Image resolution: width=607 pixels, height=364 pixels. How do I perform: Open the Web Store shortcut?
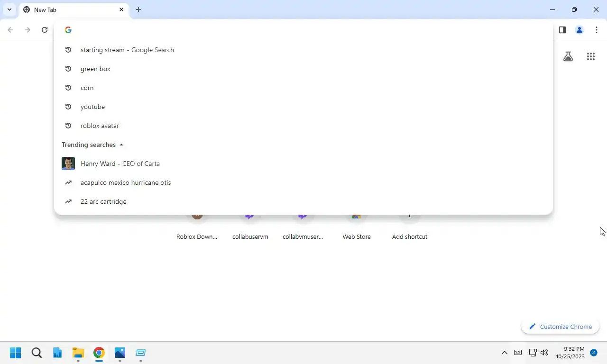coord(357,227)
